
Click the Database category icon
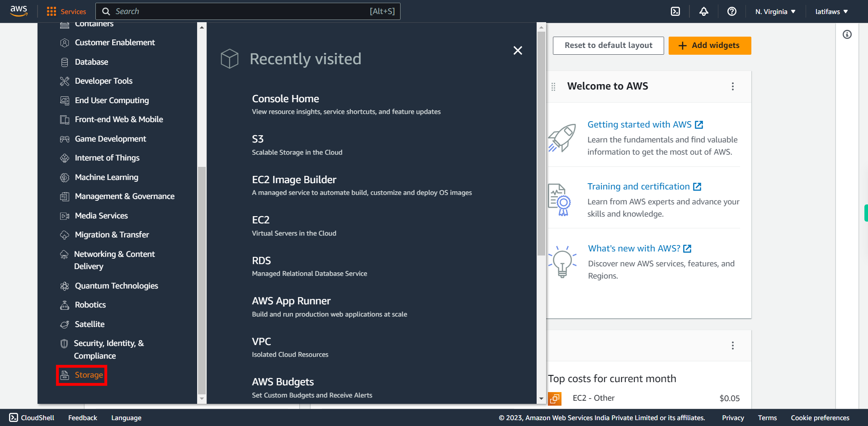coord(65,62)
